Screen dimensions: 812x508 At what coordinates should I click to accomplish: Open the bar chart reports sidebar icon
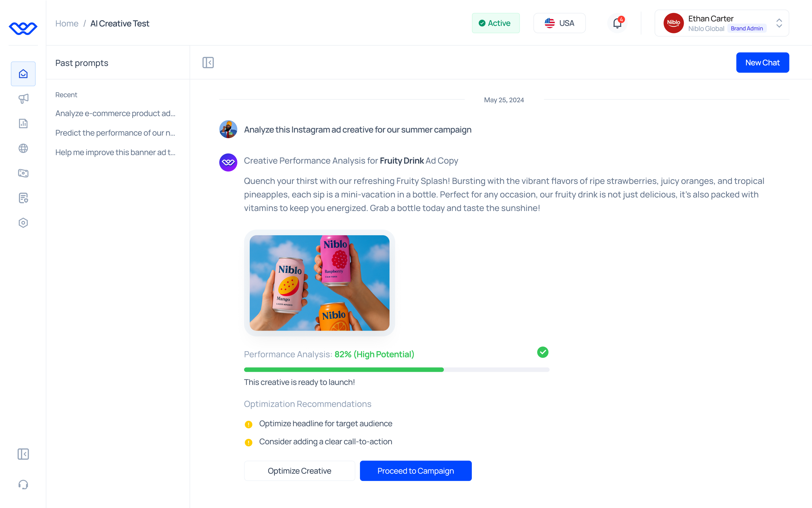click(x=23, y=123)
